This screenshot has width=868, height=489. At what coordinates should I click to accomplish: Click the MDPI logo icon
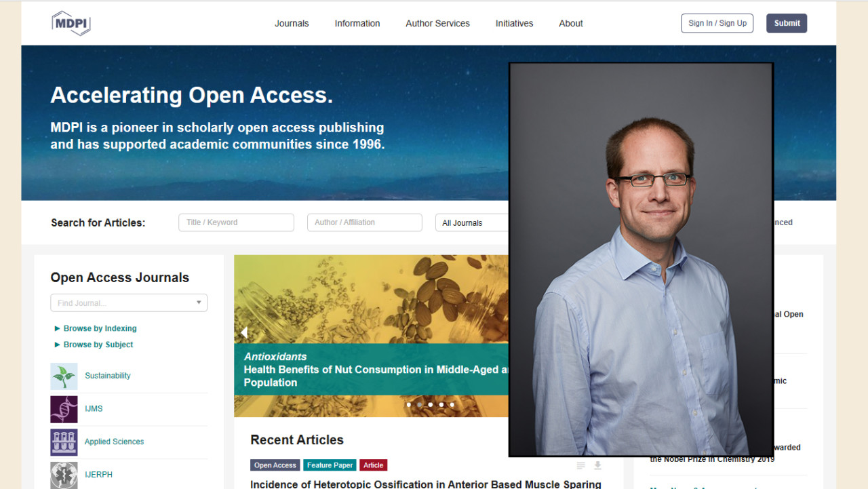pos(71,23)
